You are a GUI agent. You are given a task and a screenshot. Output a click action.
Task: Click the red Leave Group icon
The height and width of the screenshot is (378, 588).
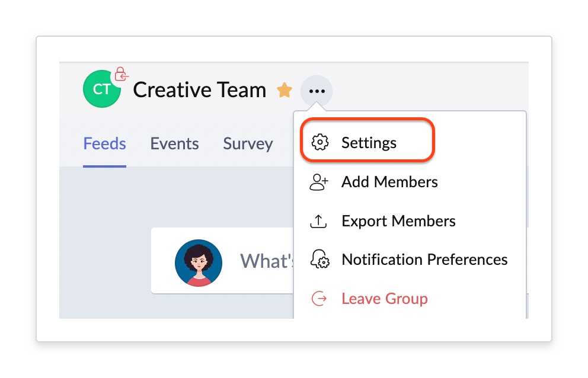click(319, 299)
